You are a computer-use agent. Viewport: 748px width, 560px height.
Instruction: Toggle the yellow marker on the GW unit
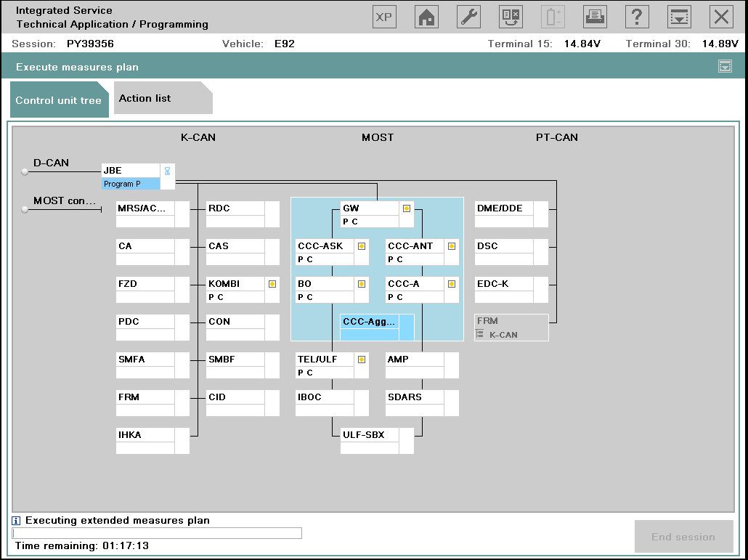[x=407, y=208]
